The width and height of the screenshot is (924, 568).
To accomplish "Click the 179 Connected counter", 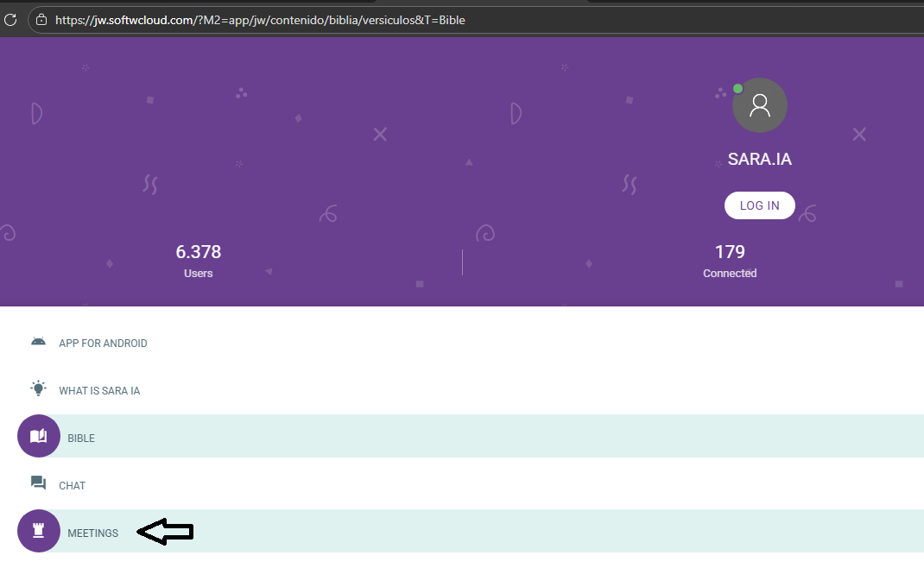I will [730, 261].
